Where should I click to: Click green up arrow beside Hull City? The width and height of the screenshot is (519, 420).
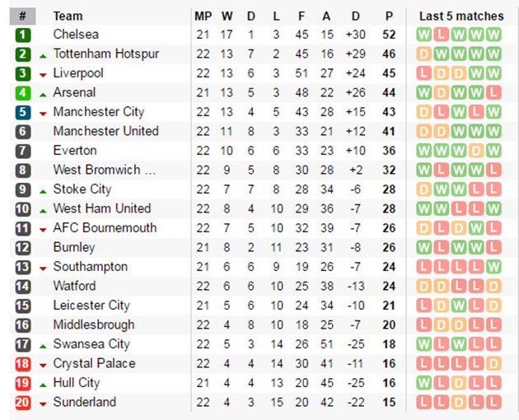(43, 385)
